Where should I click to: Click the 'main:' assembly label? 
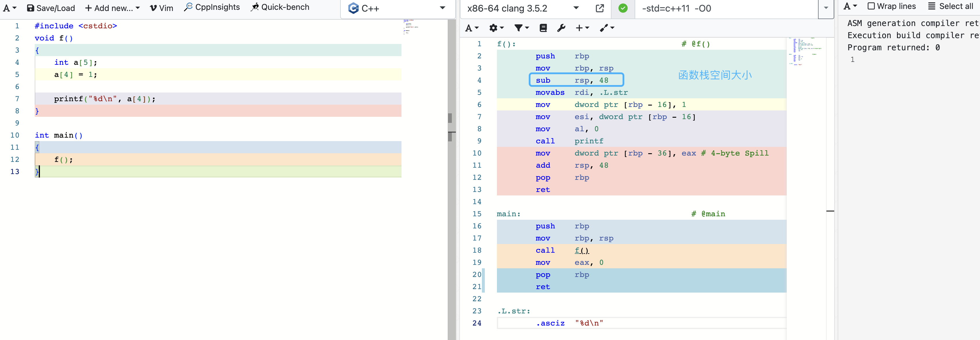tap(509, 214)
